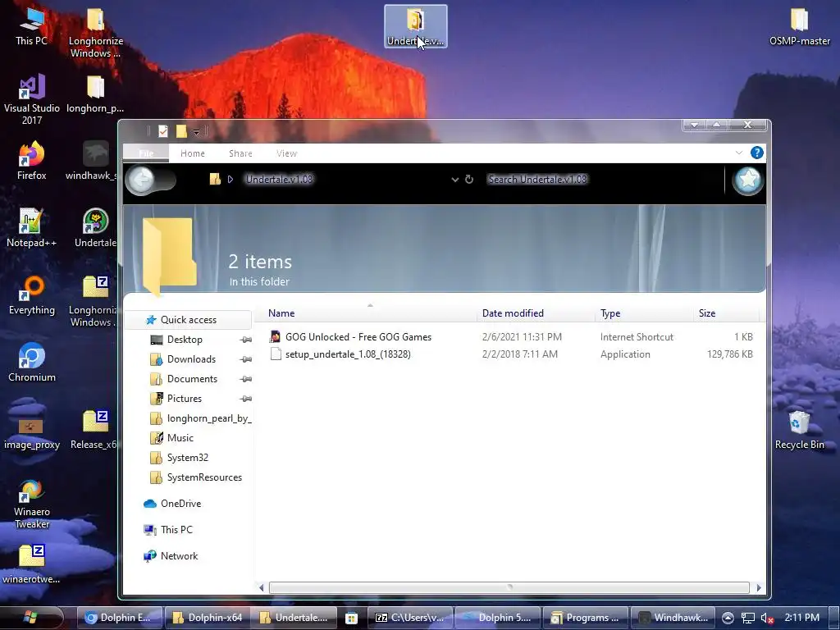The height and width of the screenshot is (630, 840).
Task: Select Network in the navigation pane
Action: [x=179, y=556]
